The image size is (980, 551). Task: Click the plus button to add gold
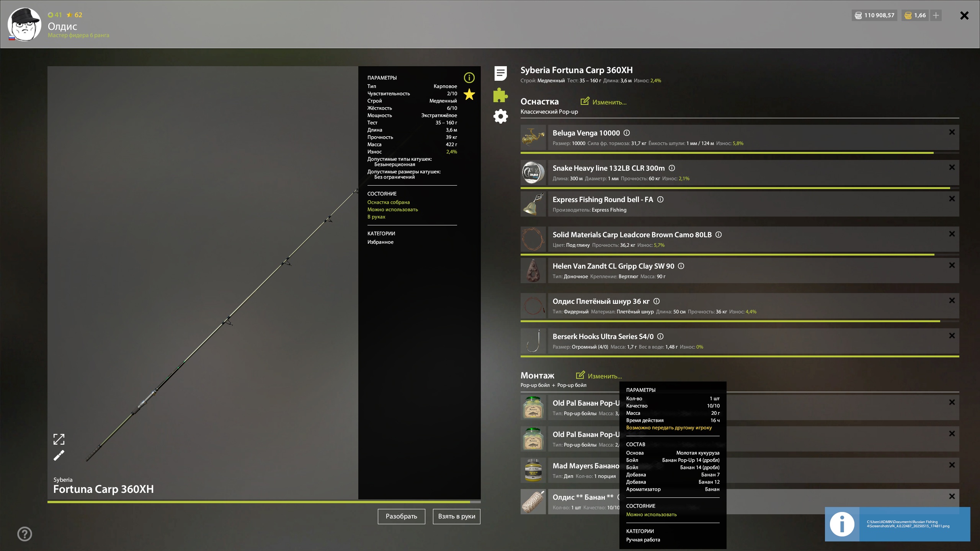tap(936, 15)
